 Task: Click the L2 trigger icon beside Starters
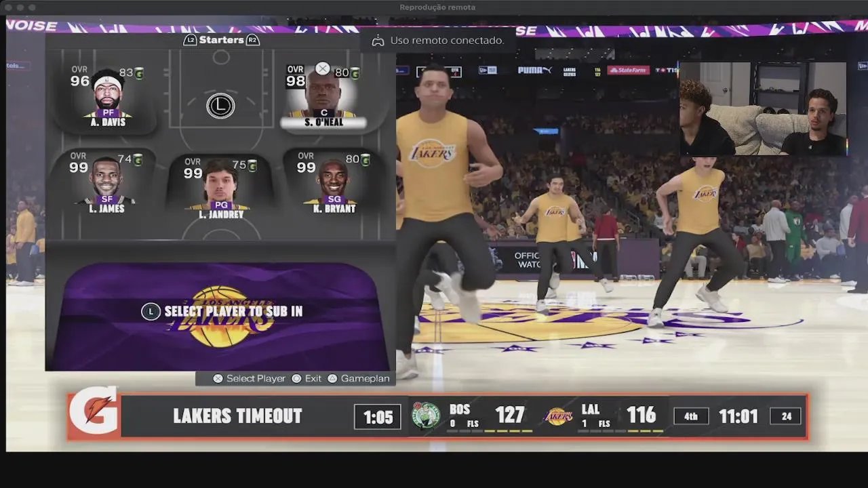(x=191, y=40)
